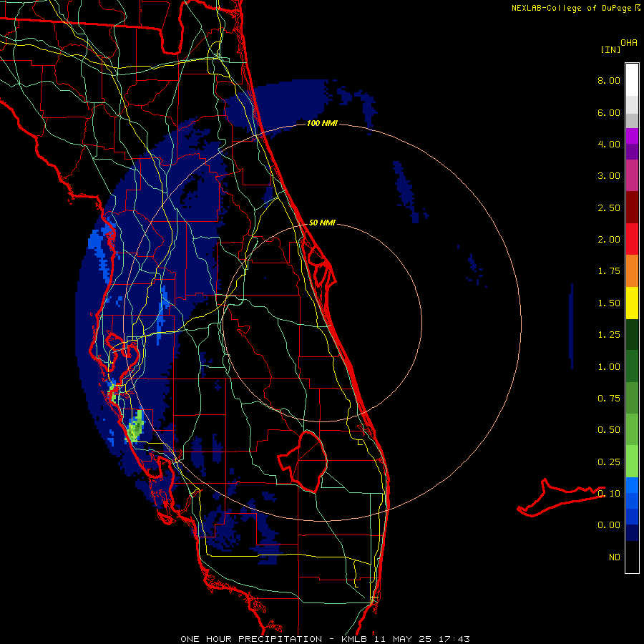
Task: Select the bright red swatch beside 2.00
Action: coord(632,239)
